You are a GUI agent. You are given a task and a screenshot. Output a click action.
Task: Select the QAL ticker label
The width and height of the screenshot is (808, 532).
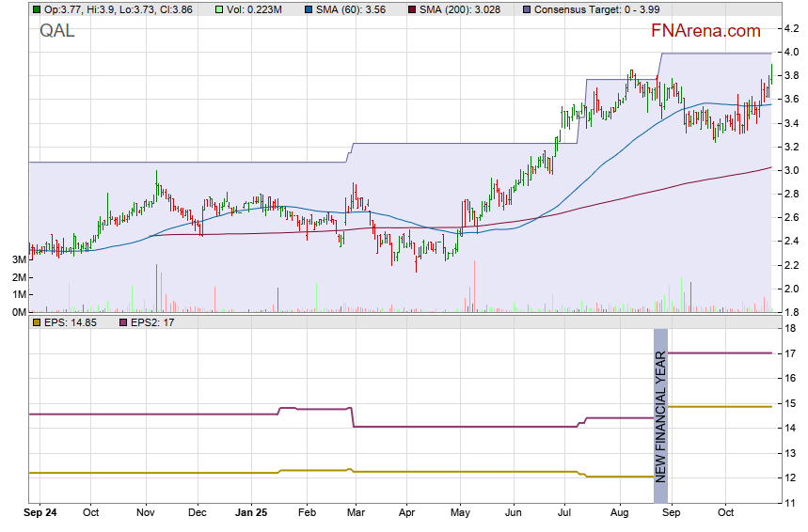pos(56,31)
